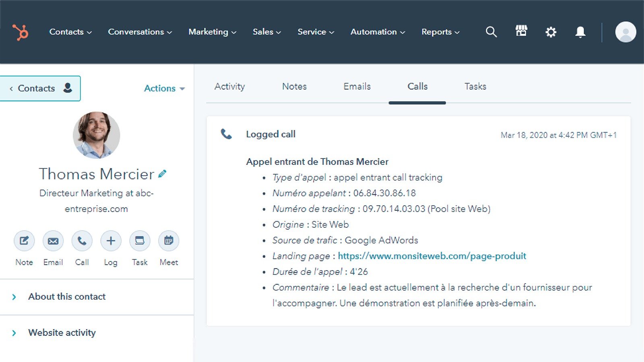Open settings gear icon
Viewport: 644px width, 362px height.
[x=551, y=32]
